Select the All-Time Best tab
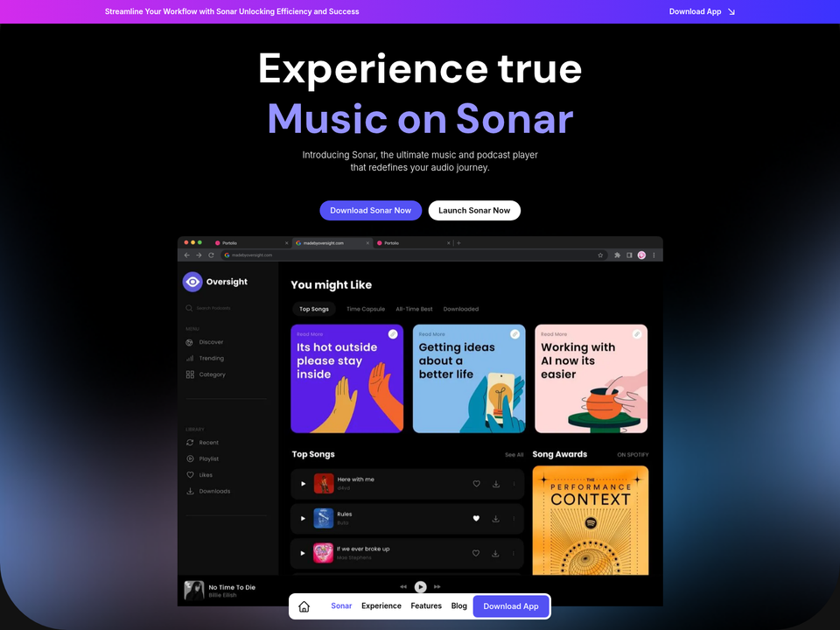Screen dimensions: 840x630 pyautogui.click(x=414, y=309)
